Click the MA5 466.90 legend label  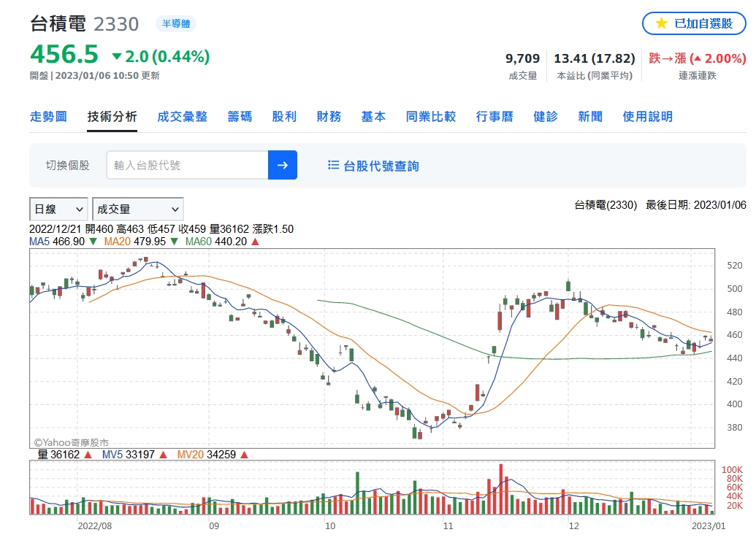(x=57, y=242)
